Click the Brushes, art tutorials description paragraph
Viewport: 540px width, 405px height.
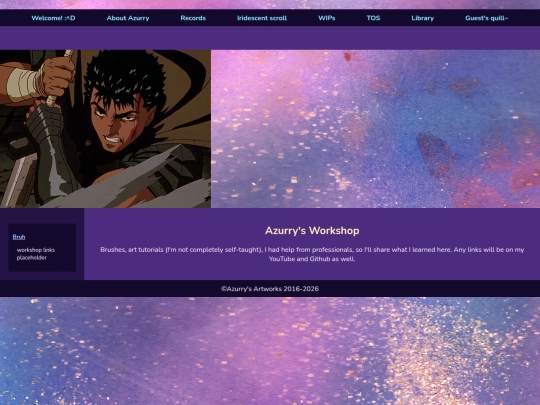312,254
